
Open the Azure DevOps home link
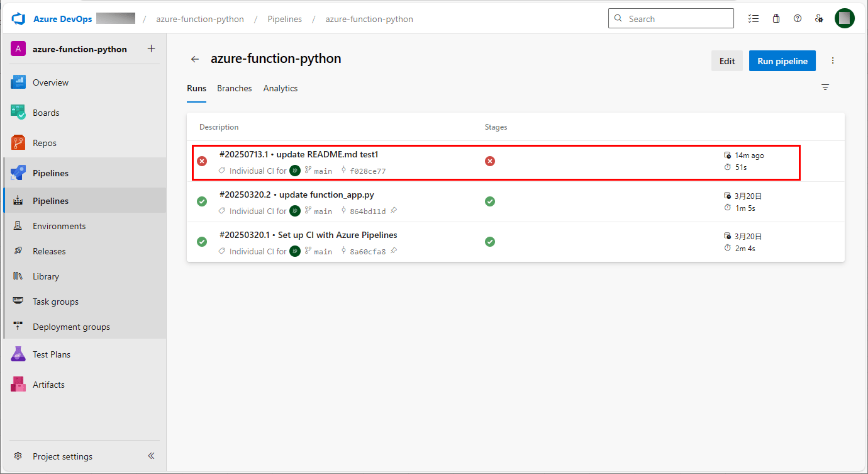click(62, 19)
